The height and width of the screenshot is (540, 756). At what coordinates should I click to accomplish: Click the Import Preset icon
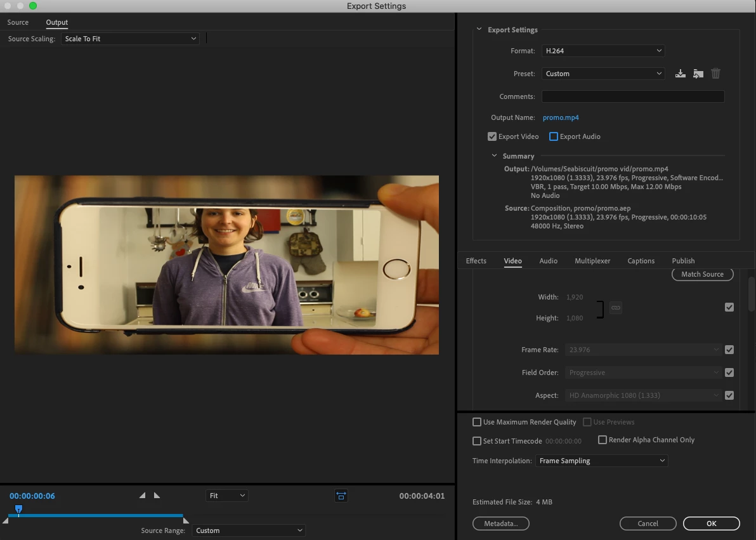pos(698,74)
